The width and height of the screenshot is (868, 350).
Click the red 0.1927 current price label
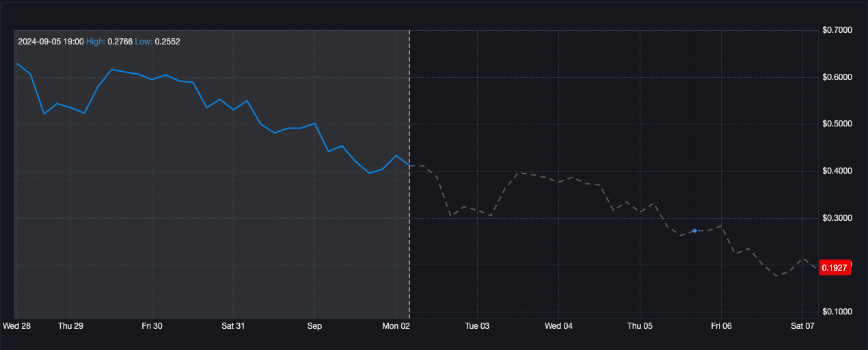[834, 268]
